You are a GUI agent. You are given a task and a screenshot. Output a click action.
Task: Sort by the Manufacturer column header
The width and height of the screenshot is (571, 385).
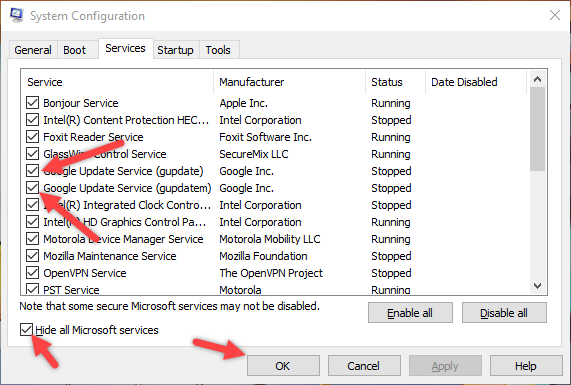point(290,82)
